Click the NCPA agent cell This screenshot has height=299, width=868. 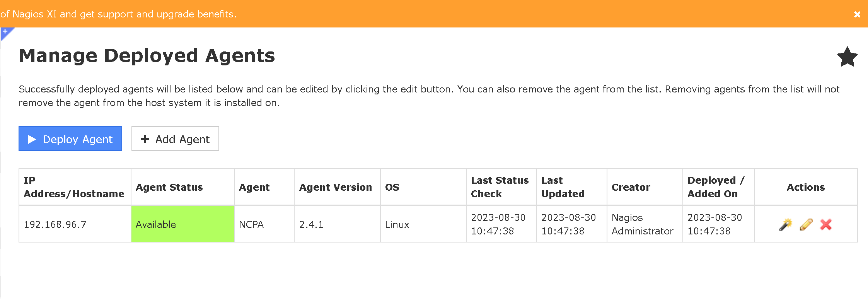pyautogui.click(x=251, y=224)
